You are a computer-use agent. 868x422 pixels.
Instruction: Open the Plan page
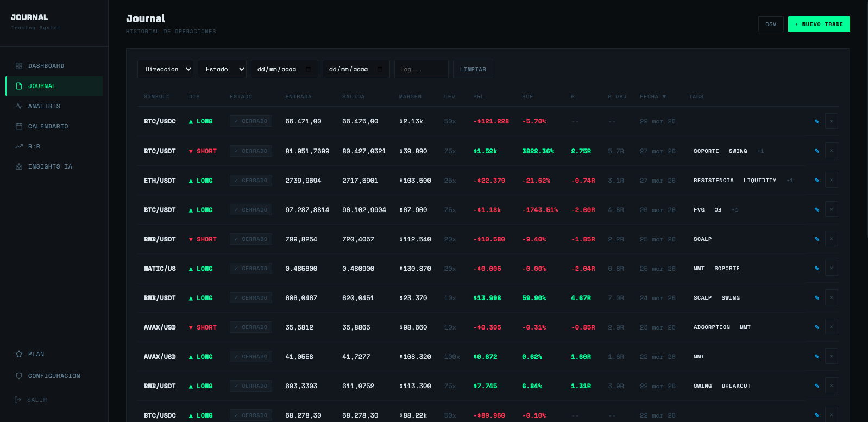[x=54, y=354]
